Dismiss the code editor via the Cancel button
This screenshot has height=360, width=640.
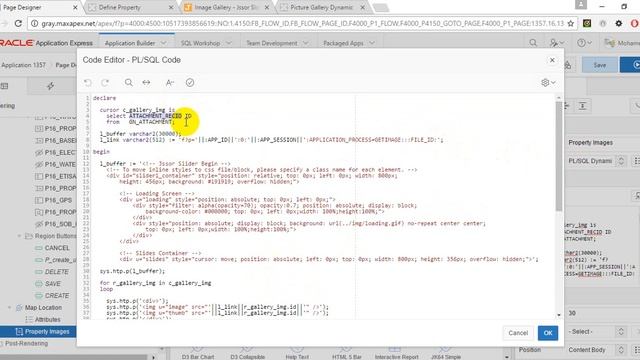518,333
